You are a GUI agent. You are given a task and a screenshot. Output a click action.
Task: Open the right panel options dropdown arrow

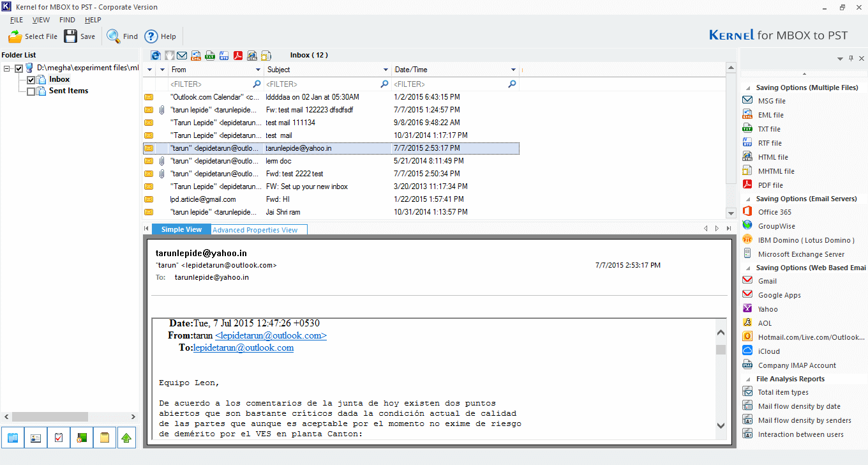(x=841, y=59)
